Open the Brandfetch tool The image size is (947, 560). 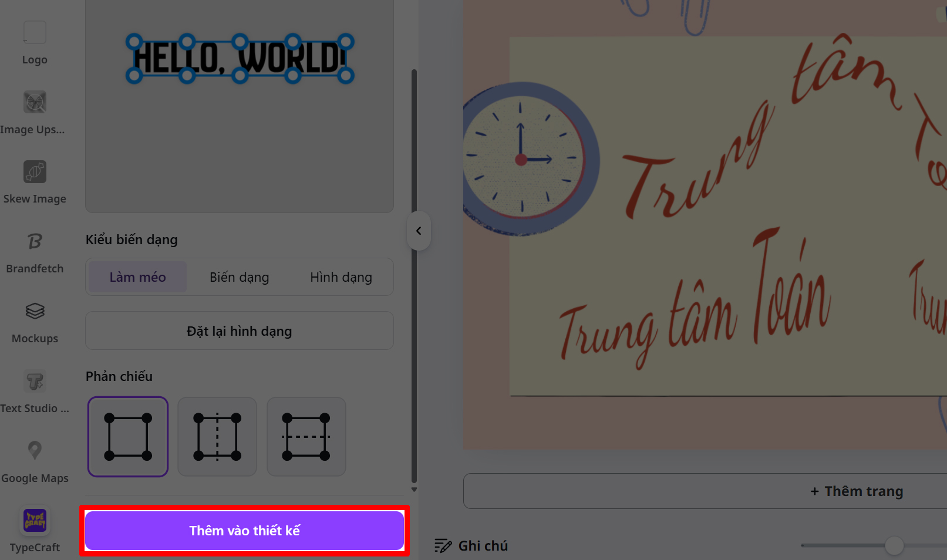[x=35, y=251]
